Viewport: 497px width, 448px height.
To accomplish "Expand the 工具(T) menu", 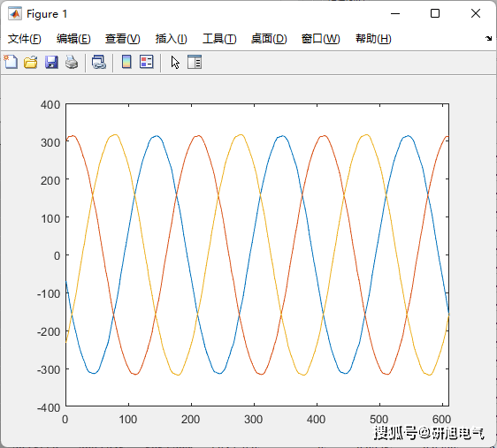I will 219,39.
